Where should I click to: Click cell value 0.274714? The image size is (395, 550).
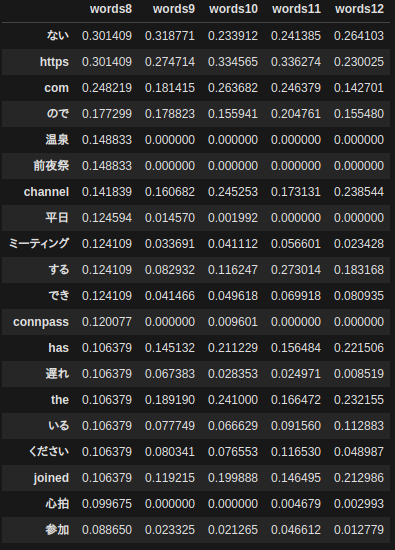click(x=170, y=62)
